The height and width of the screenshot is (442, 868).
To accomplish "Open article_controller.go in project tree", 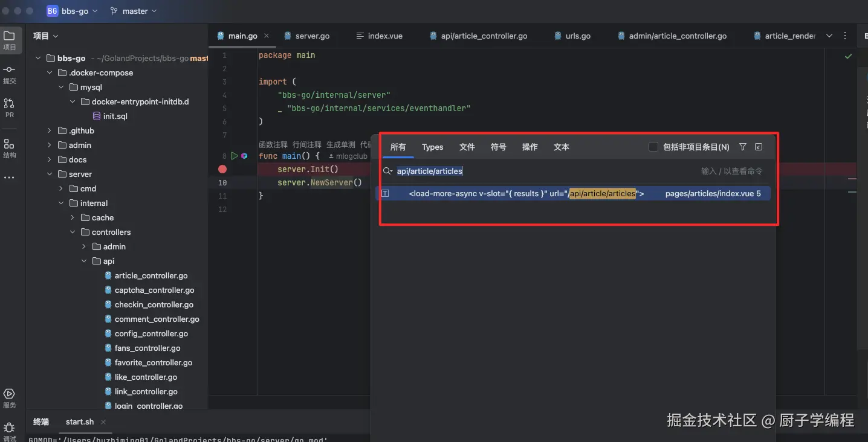I will (151, 275).
